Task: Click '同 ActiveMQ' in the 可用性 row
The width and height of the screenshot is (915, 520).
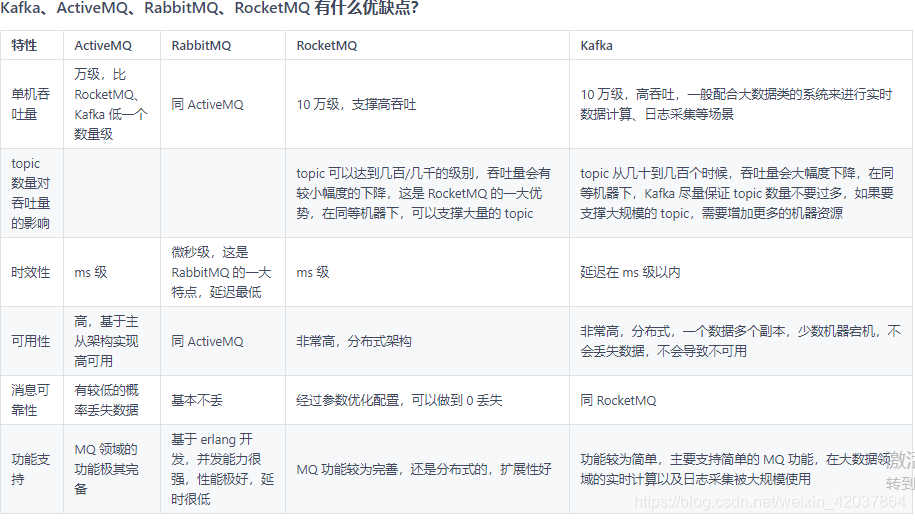Action: 222,341
